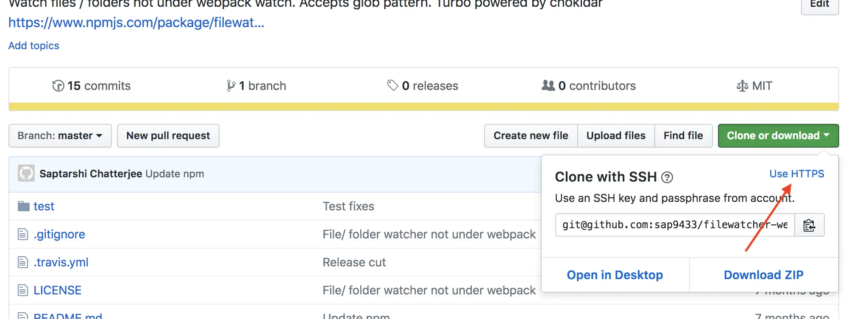Open the 0 releases page

423,86
